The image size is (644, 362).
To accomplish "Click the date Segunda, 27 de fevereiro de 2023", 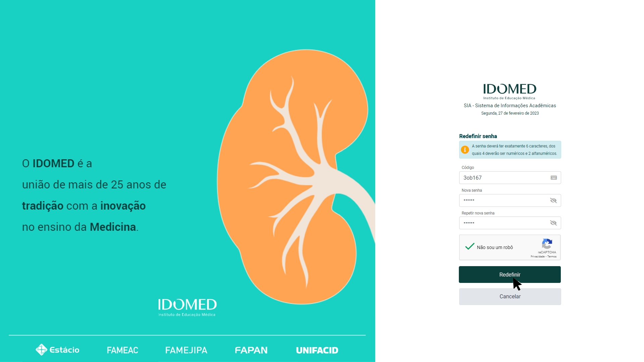I will click(x=510, y=113).
